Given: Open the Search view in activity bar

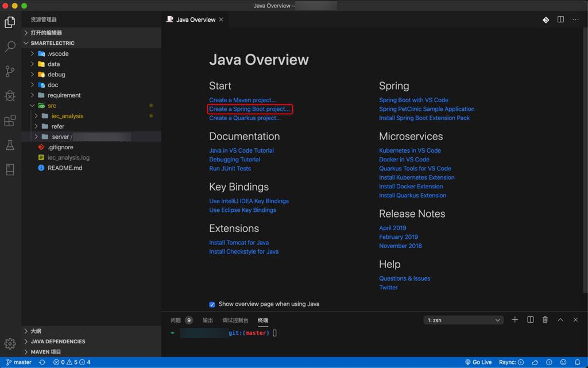Looking at the screenshot, I should 10,47.
